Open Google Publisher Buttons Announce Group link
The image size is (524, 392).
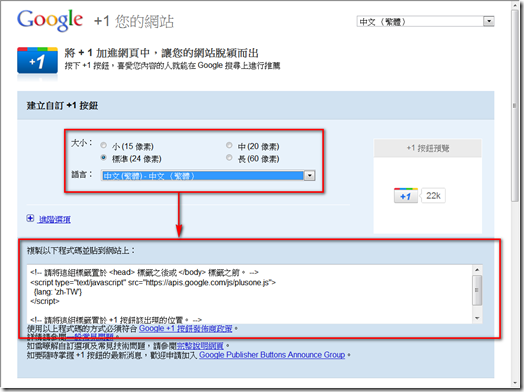pyautogui.click(x=272, y=355)
